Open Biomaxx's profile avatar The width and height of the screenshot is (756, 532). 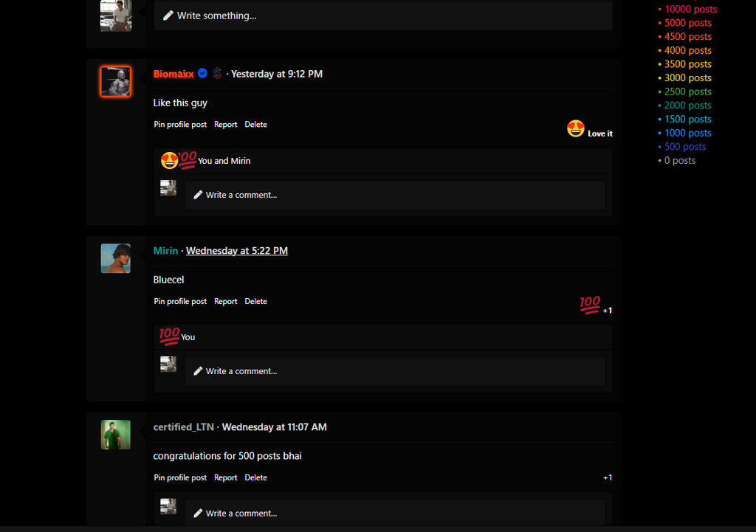coord(116,81)
